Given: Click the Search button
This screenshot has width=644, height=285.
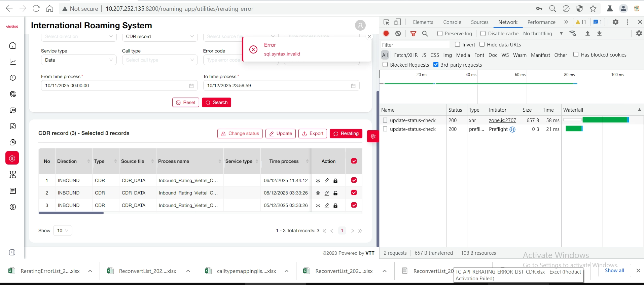Looking at the screenshot, I should point(216,102).
